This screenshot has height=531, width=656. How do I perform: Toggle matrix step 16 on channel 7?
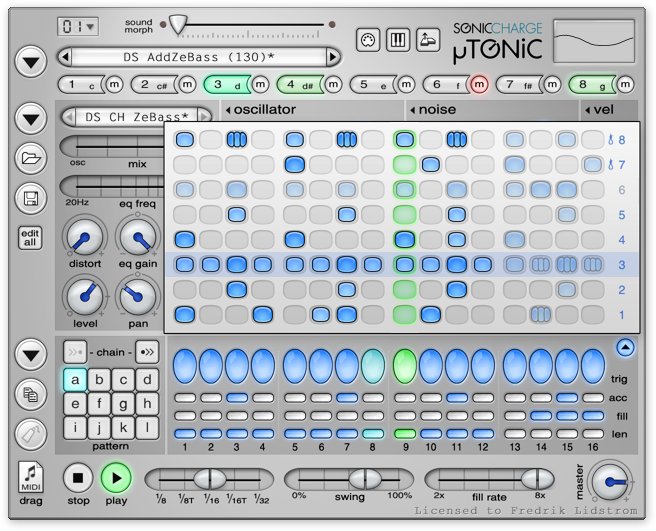point(593,164)
